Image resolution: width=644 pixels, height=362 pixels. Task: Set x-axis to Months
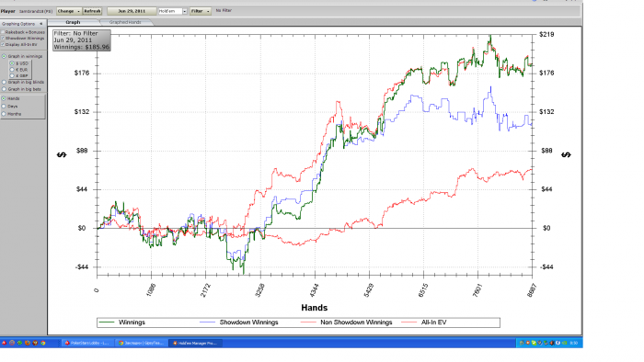pyautogui.click(x=4, y=114)
